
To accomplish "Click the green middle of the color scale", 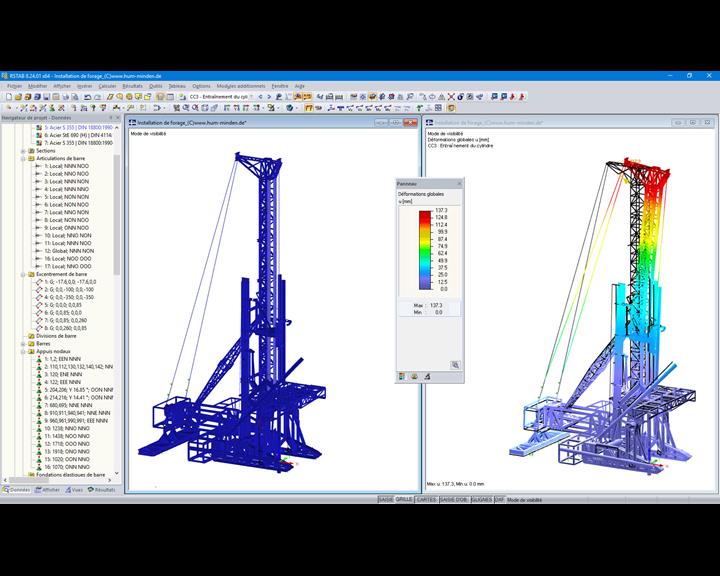I will (425, 250).
